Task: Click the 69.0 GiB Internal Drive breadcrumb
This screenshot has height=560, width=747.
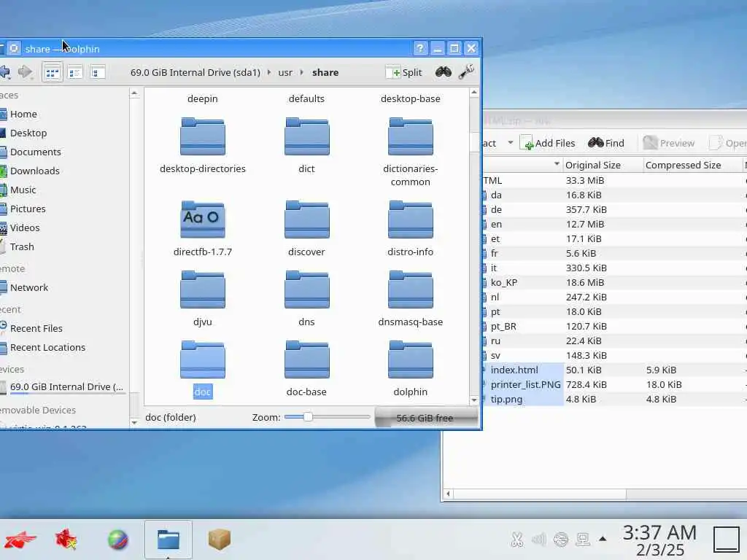Action: point(196,72)
